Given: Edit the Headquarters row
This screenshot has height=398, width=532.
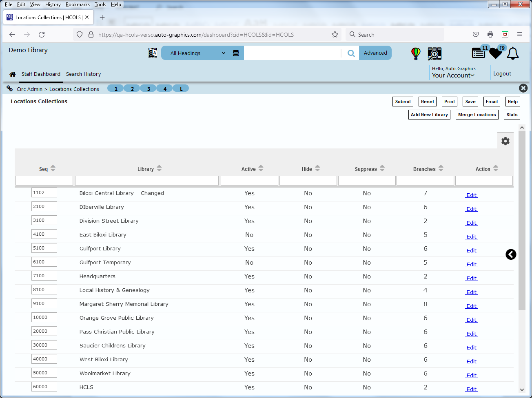Looking at the screenshot, I should (x=472, y=279).
